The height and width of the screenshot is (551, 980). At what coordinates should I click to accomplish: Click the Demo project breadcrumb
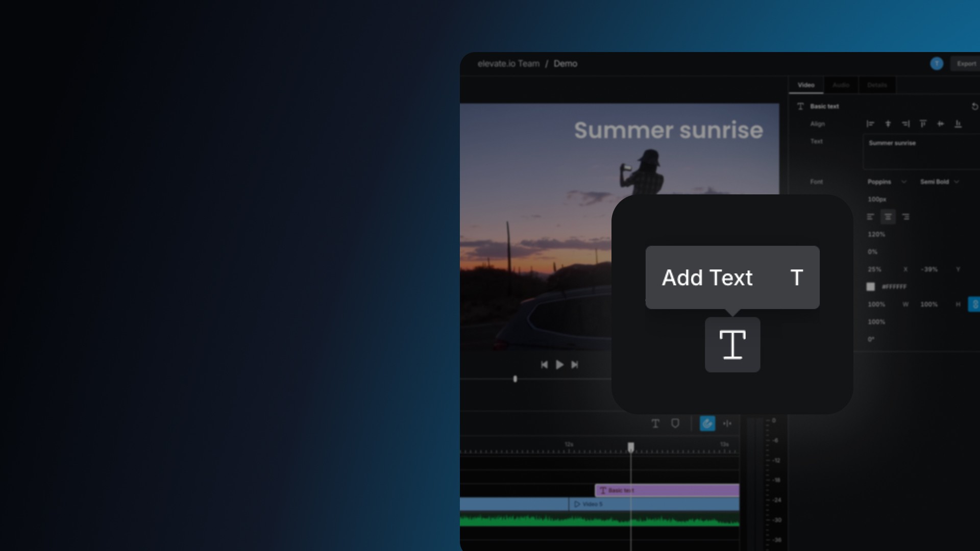point(565,64)
